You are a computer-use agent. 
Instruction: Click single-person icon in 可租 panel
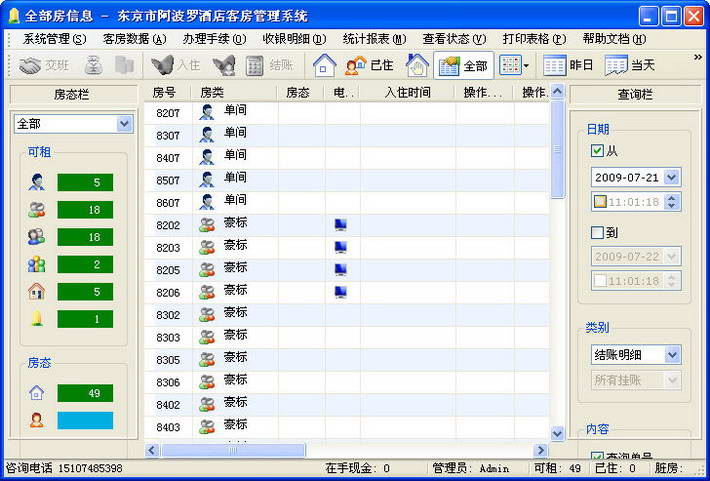coord(37,182)
